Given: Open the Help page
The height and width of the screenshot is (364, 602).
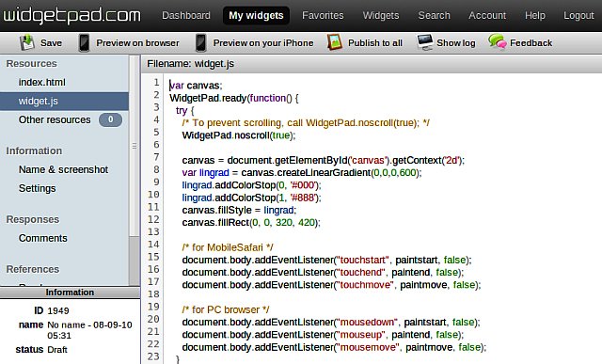Looking at the screenshot, I should tap(535, 15).
